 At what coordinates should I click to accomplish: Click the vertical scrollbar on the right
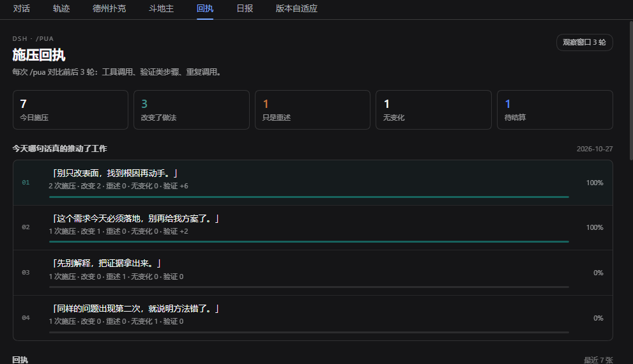[x=631, y=91]
